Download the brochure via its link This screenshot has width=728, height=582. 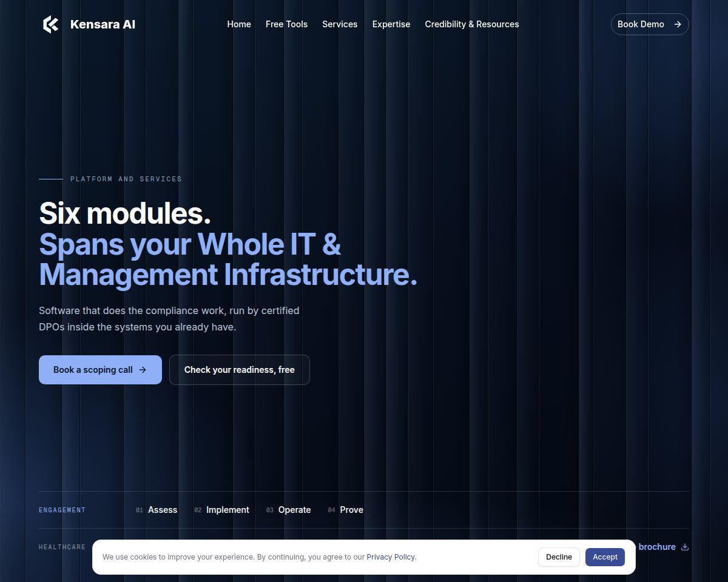[x=662, y=547]
